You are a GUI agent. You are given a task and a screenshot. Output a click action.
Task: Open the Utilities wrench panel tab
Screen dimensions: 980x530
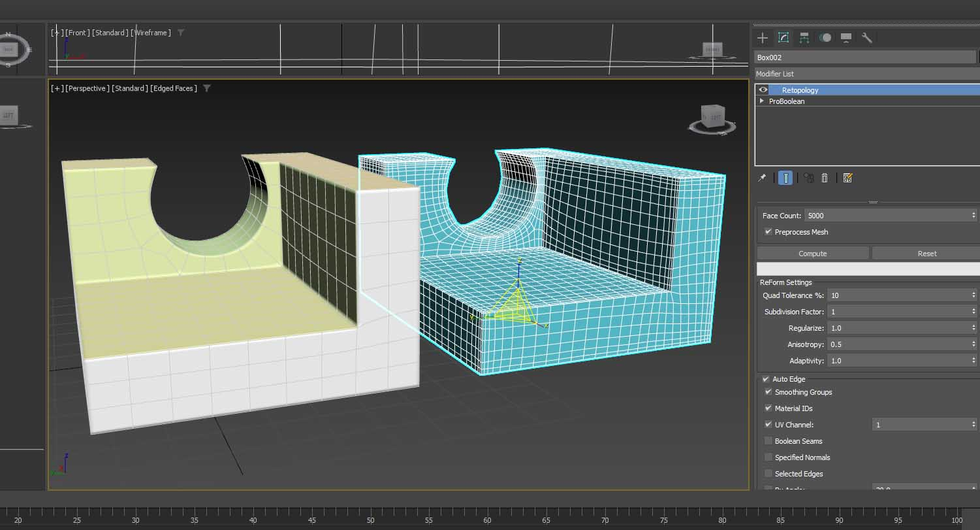coord(867,38)
